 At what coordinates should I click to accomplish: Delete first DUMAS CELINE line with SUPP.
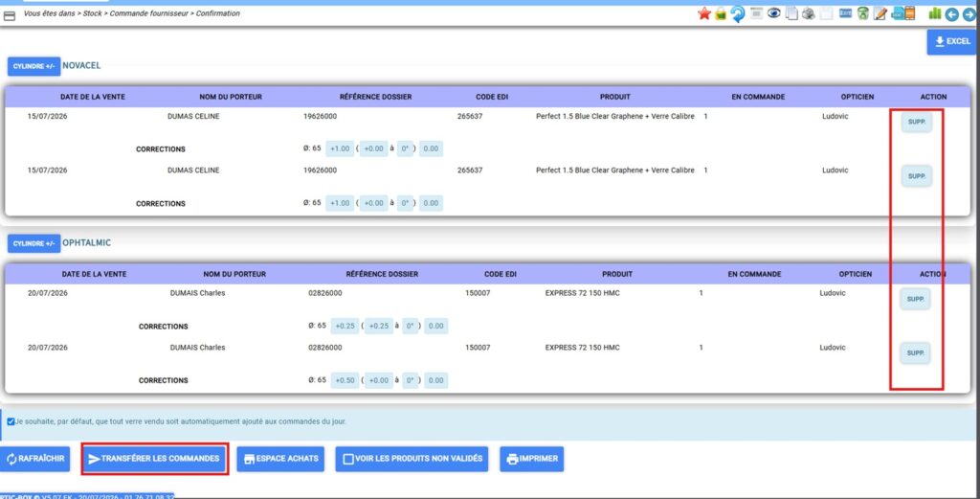click(916, 122)
